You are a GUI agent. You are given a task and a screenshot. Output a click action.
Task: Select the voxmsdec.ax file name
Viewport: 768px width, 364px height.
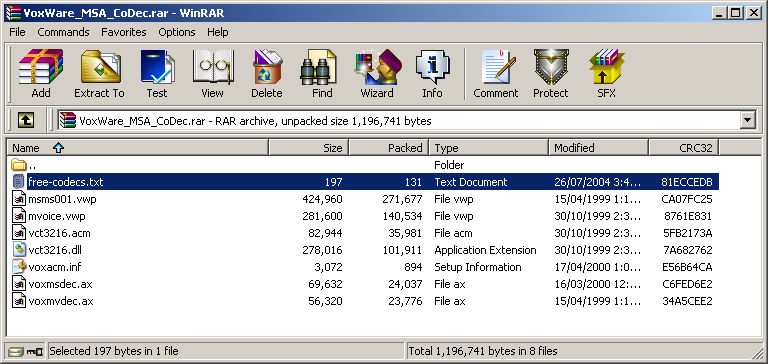click(x=60, y=284)
